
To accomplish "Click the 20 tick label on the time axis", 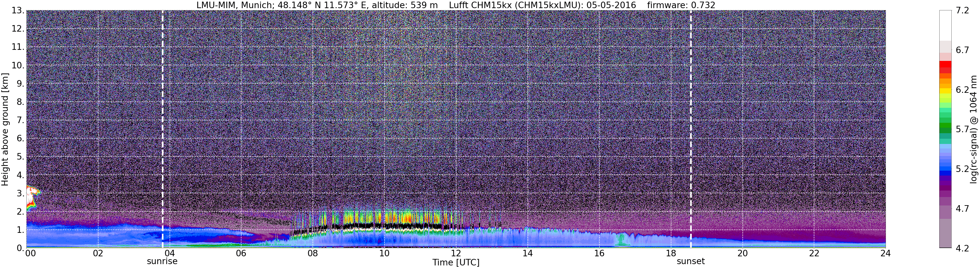I will point(742,253).
